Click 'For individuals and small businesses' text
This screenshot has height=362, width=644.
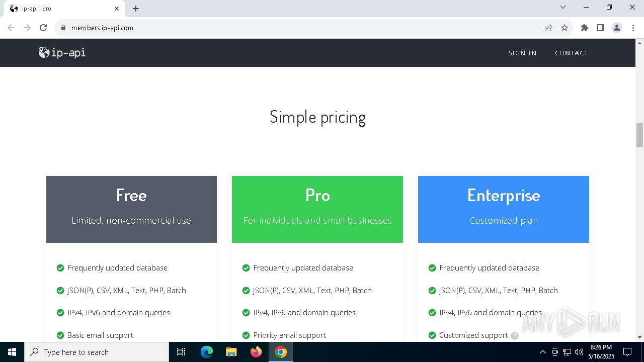(317, 220)
